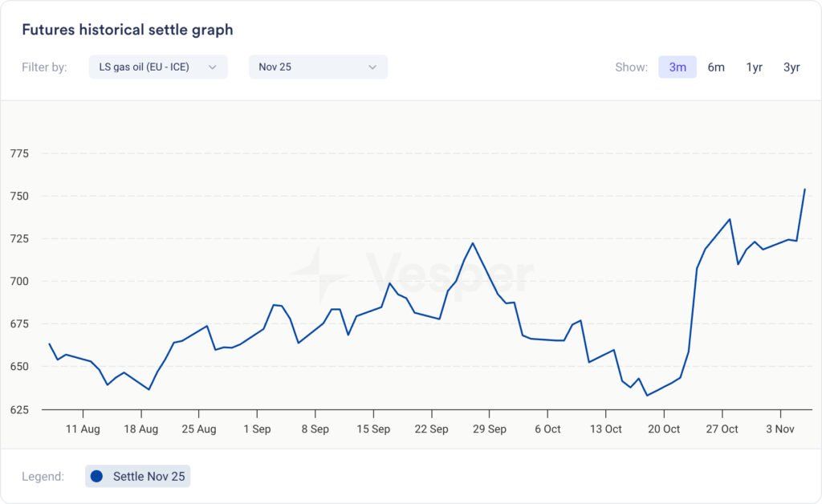Image resolution: width=822 pixels, height=504 pixels.
Task: Switch to the 6m time range
Action: click(716, 67)
